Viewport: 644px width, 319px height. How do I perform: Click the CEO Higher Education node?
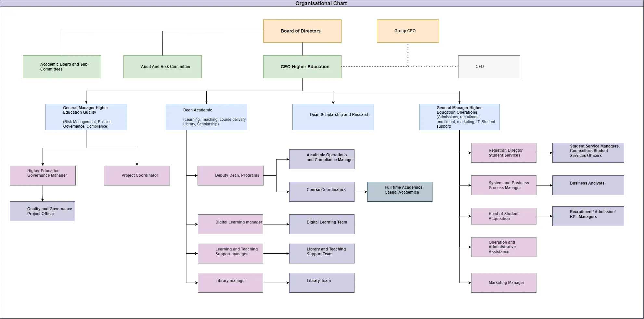tap(302, 67)
